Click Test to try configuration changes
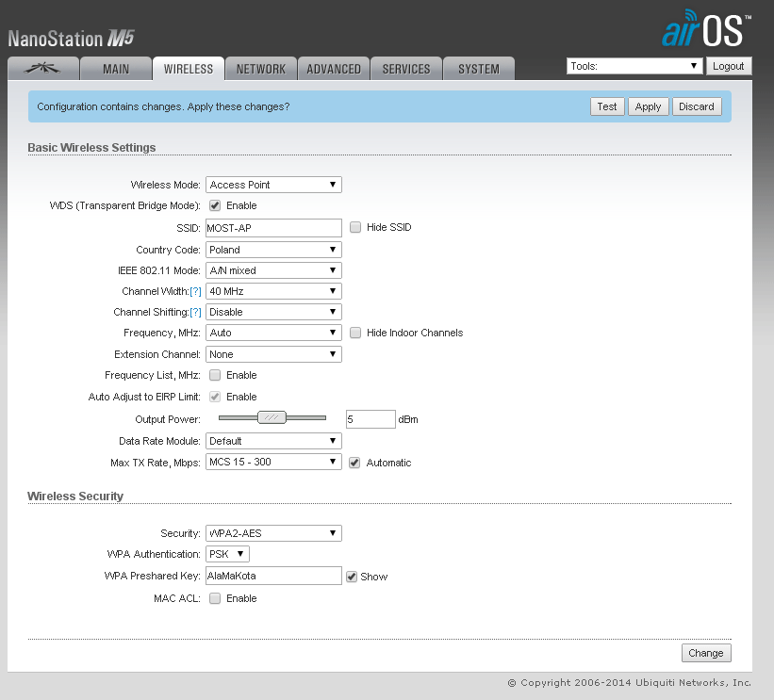 607,106
